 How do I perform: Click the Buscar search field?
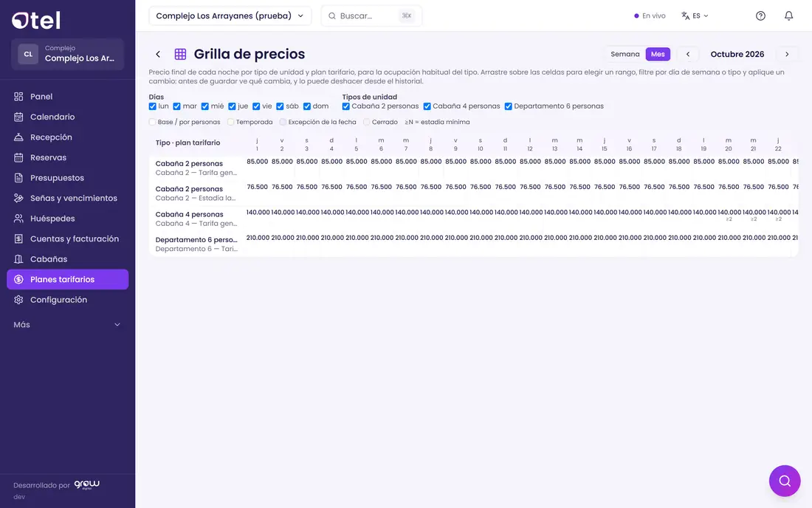[371, 16]
